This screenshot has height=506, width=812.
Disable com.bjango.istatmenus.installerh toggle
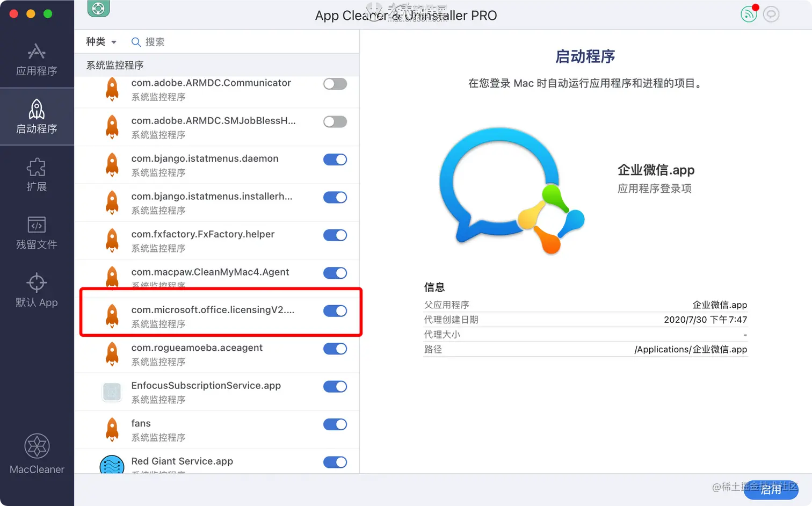click(335, 197)
